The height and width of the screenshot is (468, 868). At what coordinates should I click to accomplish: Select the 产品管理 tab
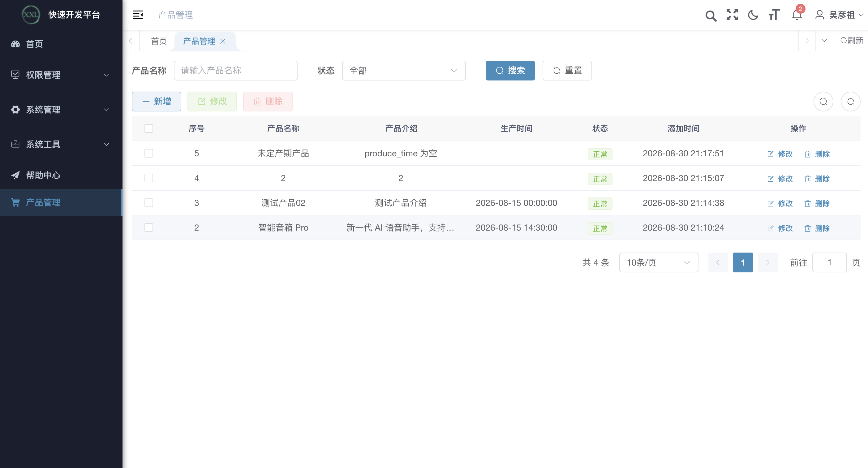(x=199, y=41)
